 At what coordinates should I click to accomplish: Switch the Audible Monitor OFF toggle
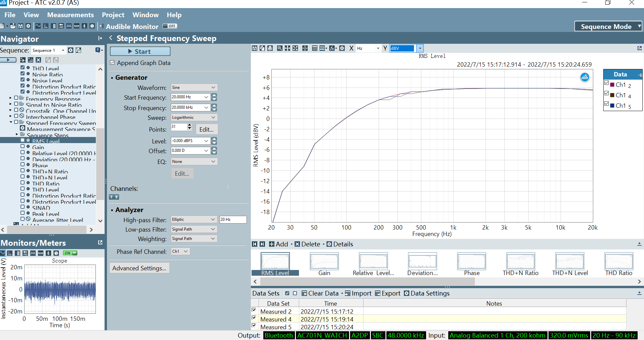[170, 26]
